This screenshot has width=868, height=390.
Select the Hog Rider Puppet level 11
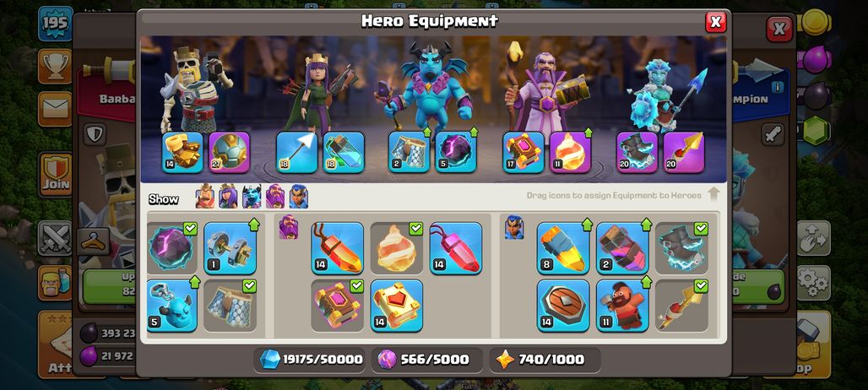622,306
